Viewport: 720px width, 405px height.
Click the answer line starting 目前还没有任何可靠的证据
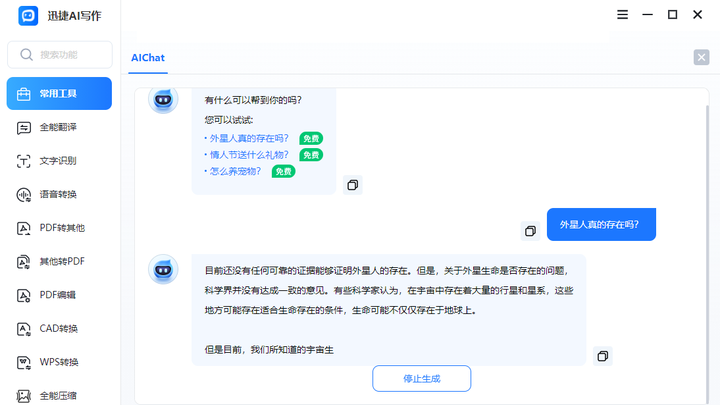point(387,270)
